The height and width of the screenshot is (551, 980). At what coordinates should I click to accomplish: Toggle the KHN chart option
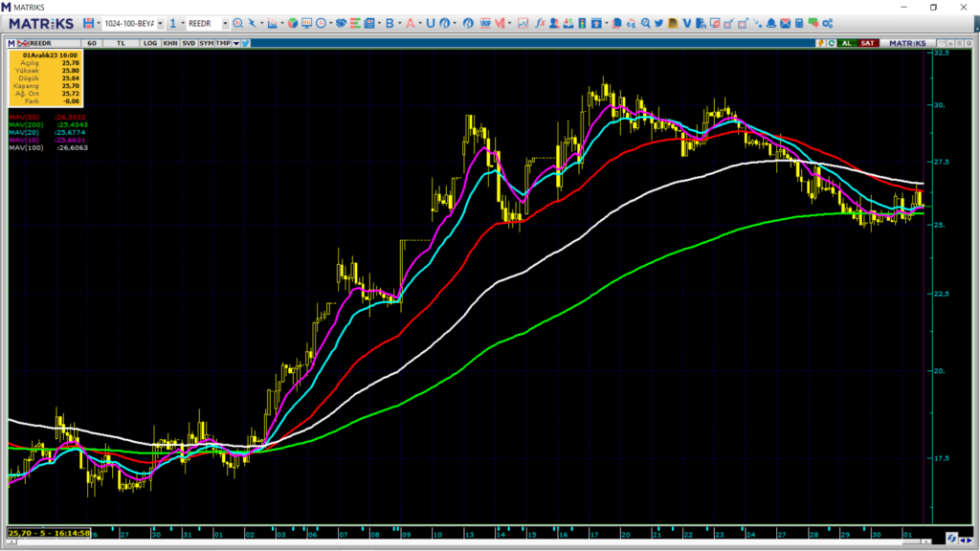[x=169, y=43]
